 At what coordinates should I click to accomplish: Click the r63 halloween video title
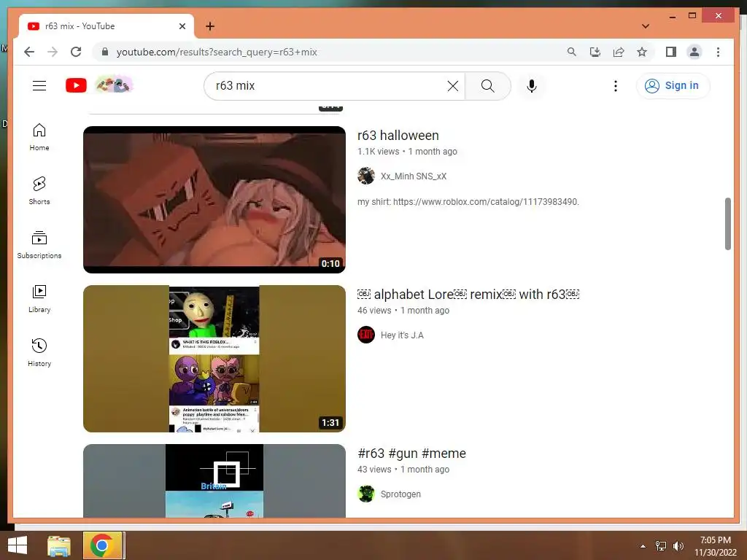tap(398, 136)
